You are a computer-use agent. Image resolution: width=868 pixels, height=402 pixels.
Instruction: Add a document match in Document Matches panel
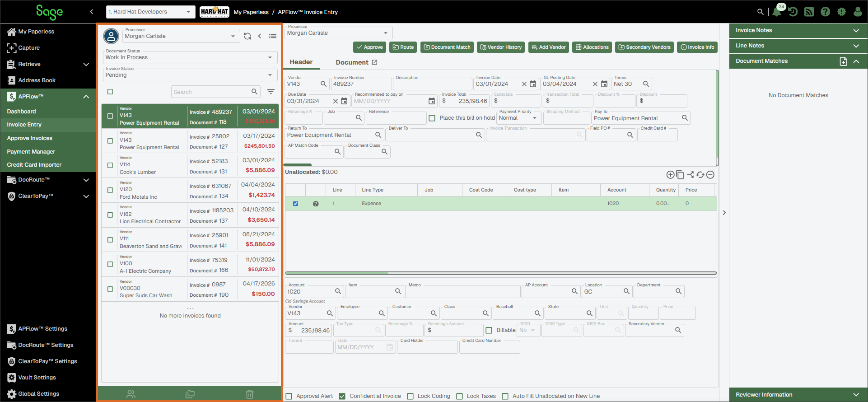point(843,61)
